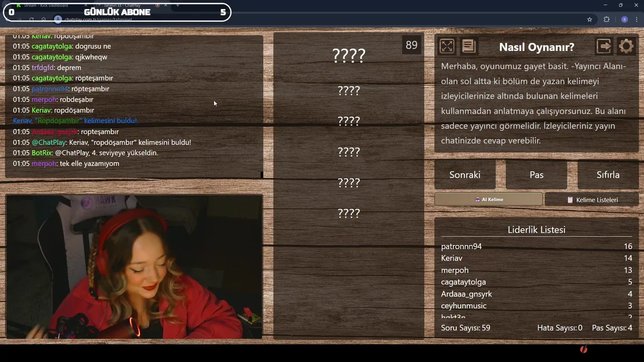Close the Tahmin Et ChatPlay tab

(x=166, y=5)
